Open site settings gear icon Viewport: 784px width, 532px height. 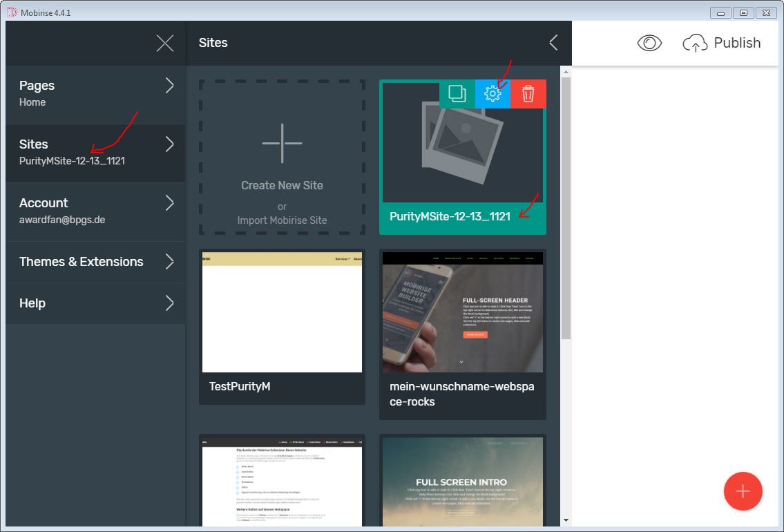tap(493, 94)
